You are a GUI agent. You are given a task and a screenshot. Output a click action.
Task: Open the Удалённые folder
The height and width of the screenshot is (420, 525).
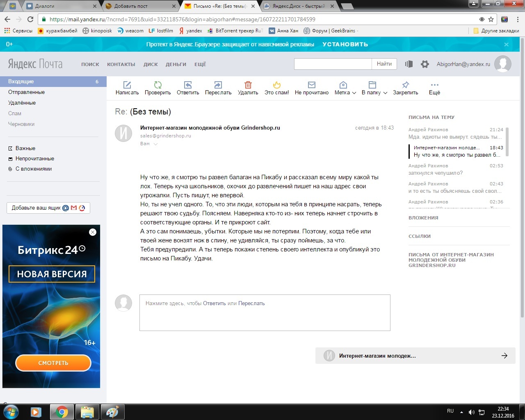click(22, 103)
